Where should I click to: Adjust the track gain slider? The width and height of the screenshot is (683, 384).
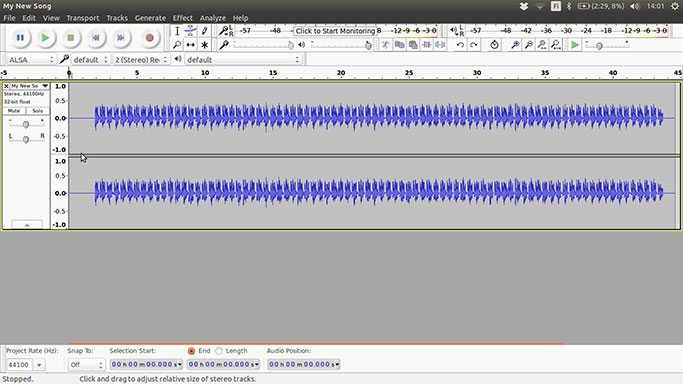[x=26, y=124]
